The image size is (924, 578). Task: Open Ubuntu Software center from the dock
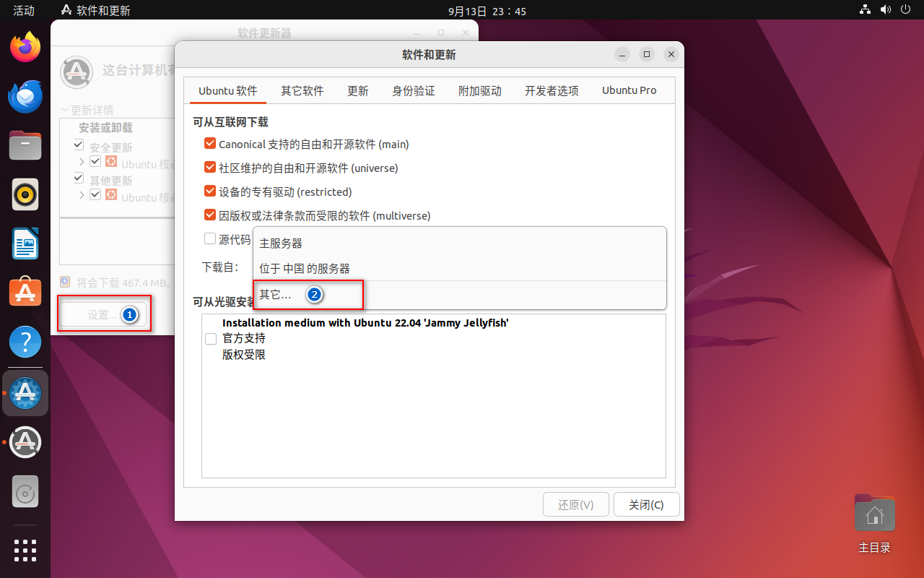(25, 293)
